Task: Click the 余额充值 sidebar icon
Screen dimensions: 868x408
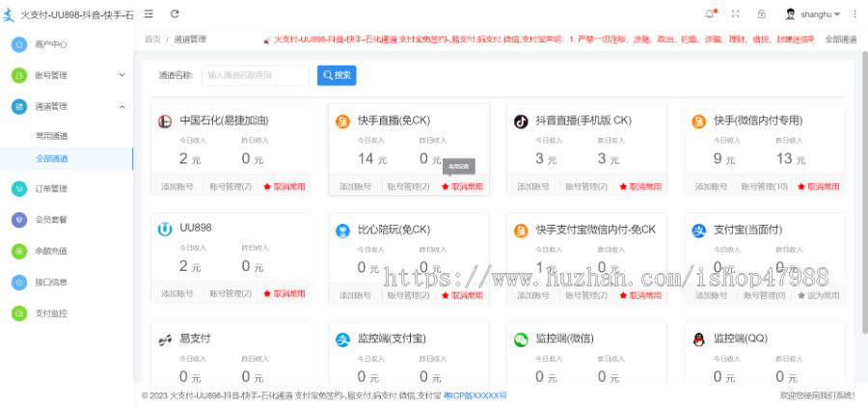Action: 19,251
